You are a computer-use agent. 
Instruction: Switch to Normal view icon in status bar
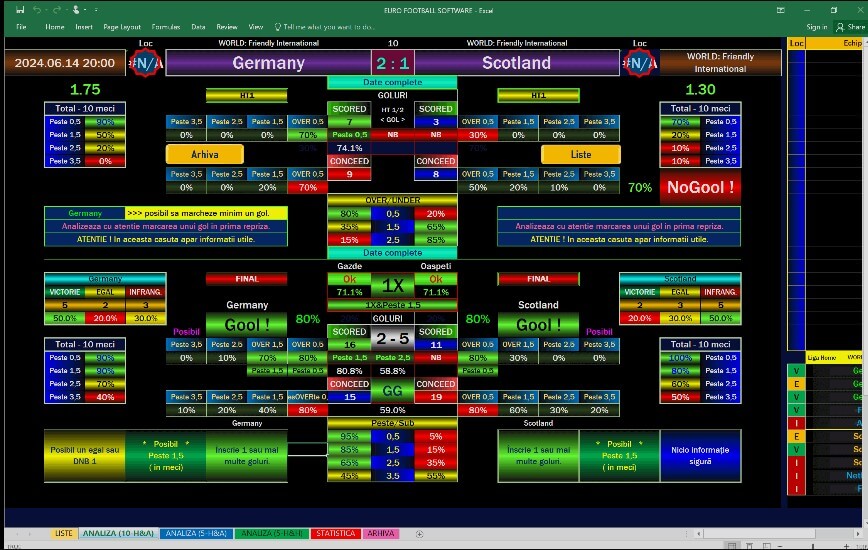pos(732,546)
